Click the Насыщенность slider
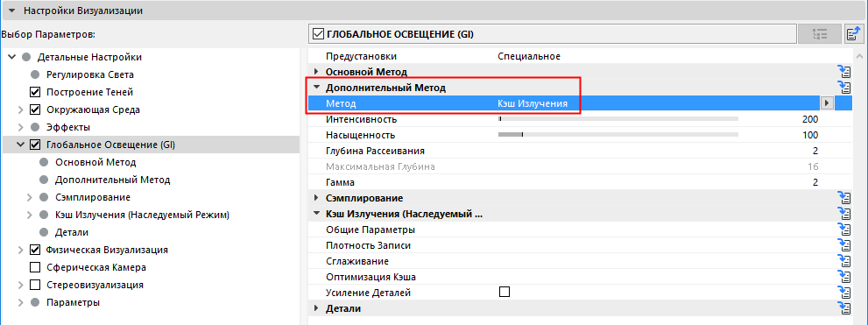The image size is (868, 325). 618,135
